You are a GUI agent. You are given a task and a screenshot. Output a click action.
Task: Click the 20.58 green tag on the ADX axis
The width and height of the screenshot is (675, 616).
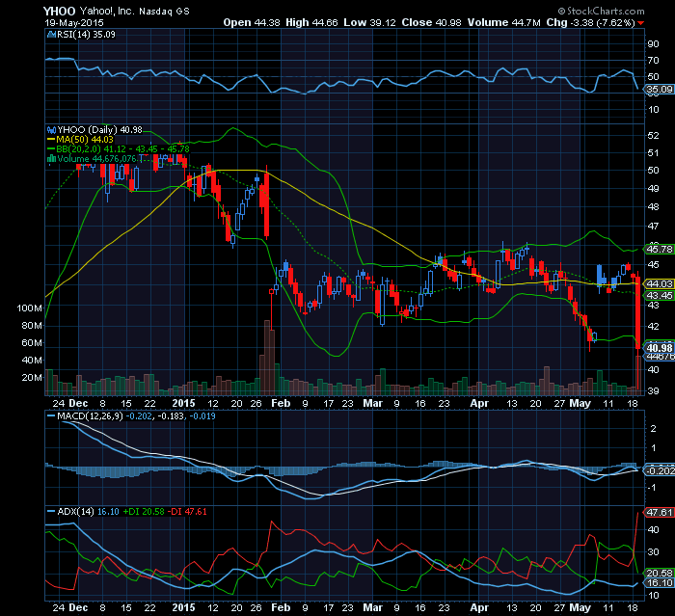click(x=659, y=573)
